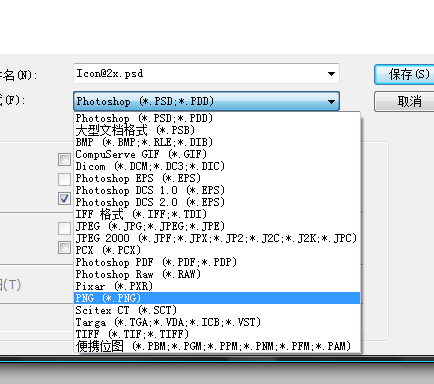This screenshot has width=434, height=384.
Task: Choose Targa (*.TGA) format entry
Action: [x=217, y=322]
